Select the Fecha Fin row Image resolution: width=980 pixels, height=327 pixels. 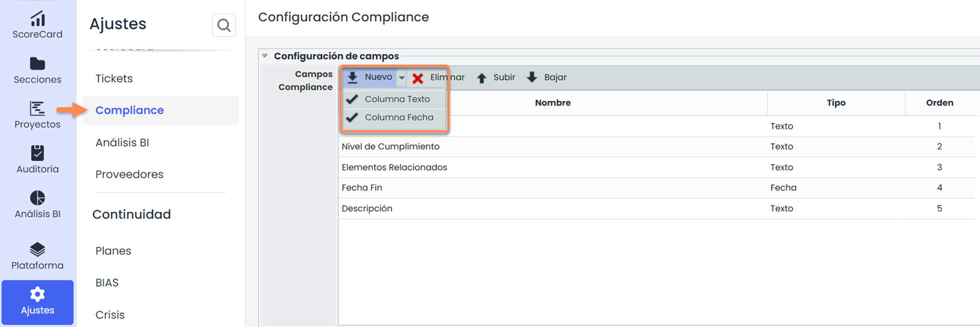point(551,188)
